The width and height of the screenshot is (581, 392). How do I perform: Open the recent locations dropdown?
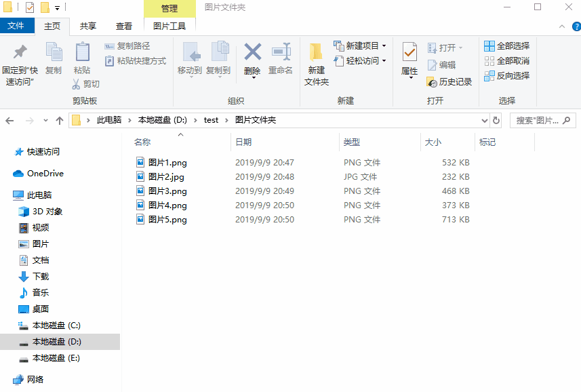pyautogui.click(x=45, y=121)
